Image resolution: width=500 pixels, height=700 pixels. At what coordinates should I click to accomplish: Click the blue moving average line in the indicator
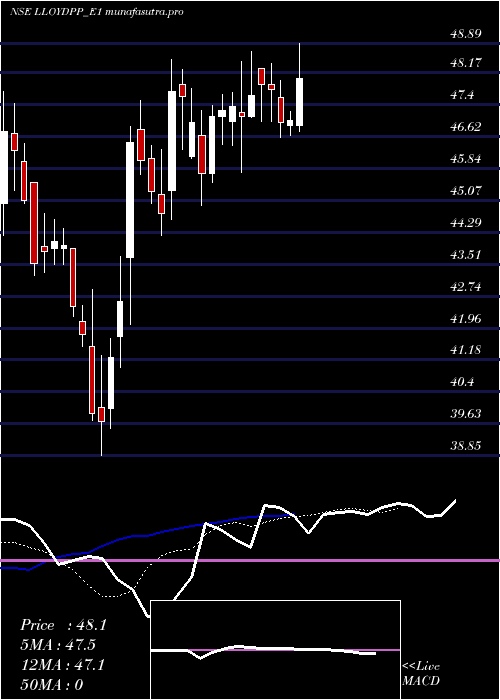(x=147, y=534)
